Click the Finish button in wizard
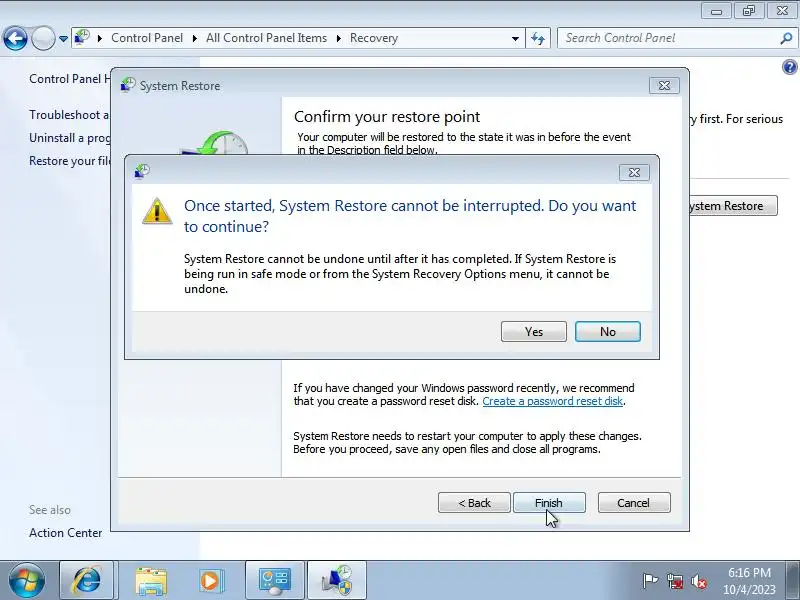800x600 pixels. pyautogui.click(x=549, y=503)
